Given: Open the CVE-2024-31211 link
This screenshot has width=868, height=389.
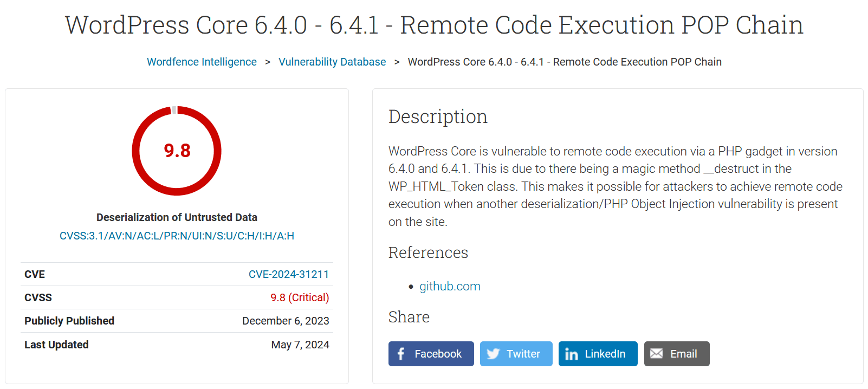Looking at the screenshot, I should coord(289,274).
